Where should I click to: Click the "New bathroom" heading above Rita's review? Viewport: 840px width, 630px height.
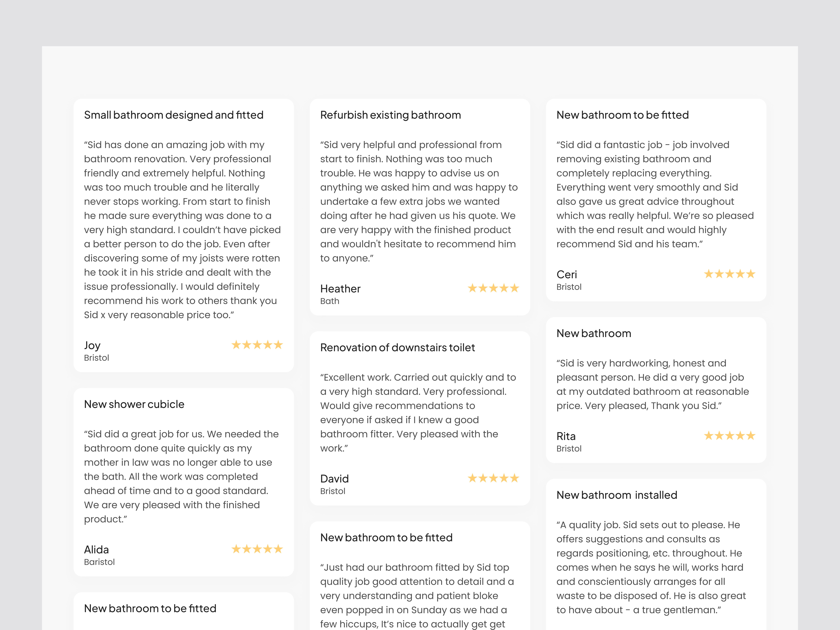click(x=594, y=333)
